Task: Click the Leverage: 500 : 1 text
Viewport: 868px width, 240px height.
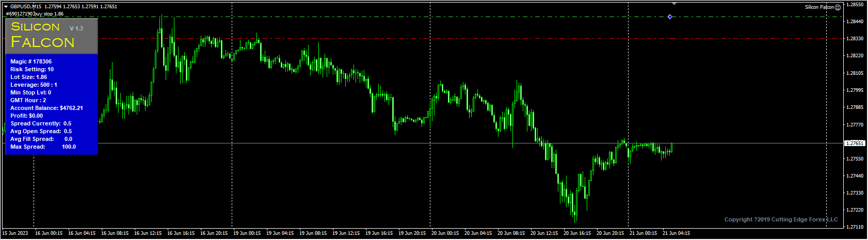Action: click(34, 85)
